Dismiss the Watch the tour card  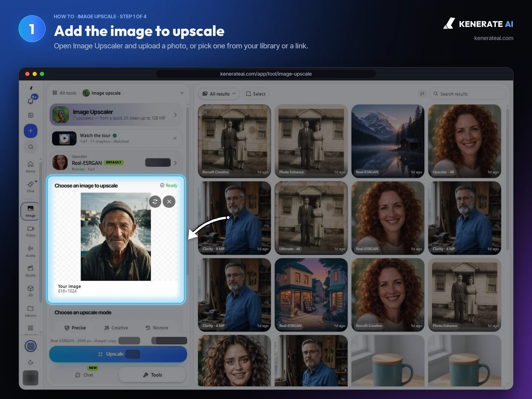point(175,138)
